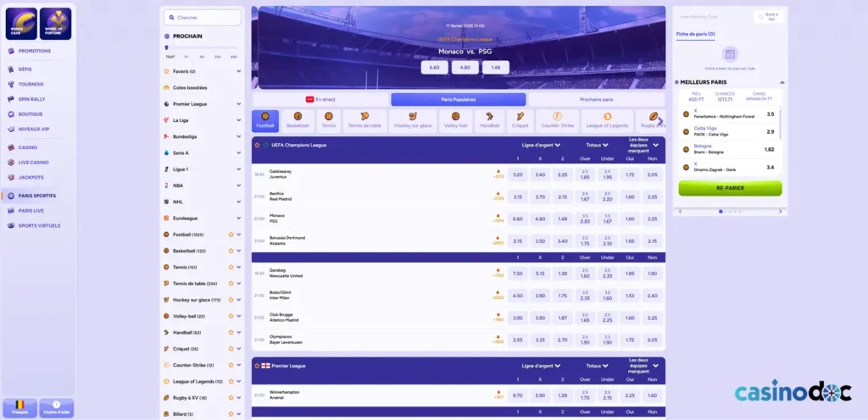Favorite Volley-ball in the sports list

[231, 316]
